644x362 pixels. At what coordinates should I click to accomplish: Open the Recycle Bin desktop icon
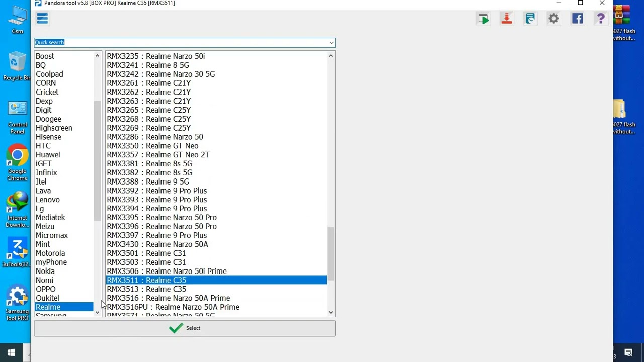pyautogui.click(x=17, y=66)
